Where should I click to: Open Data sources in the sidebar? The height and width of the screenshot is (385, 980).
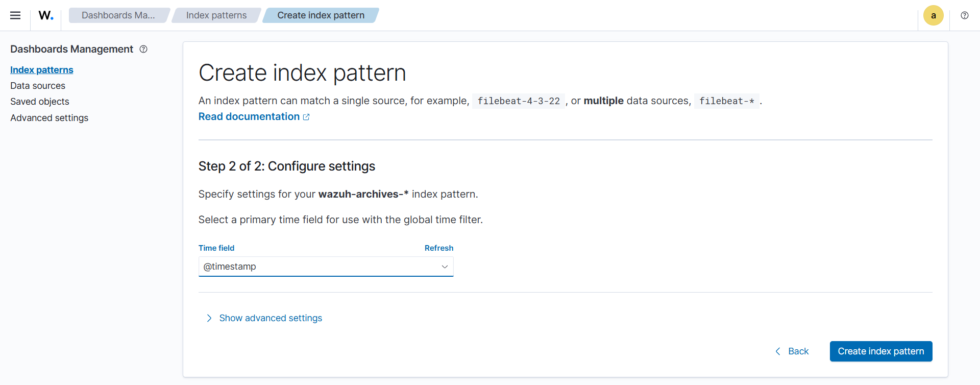(x=38, y=86)
